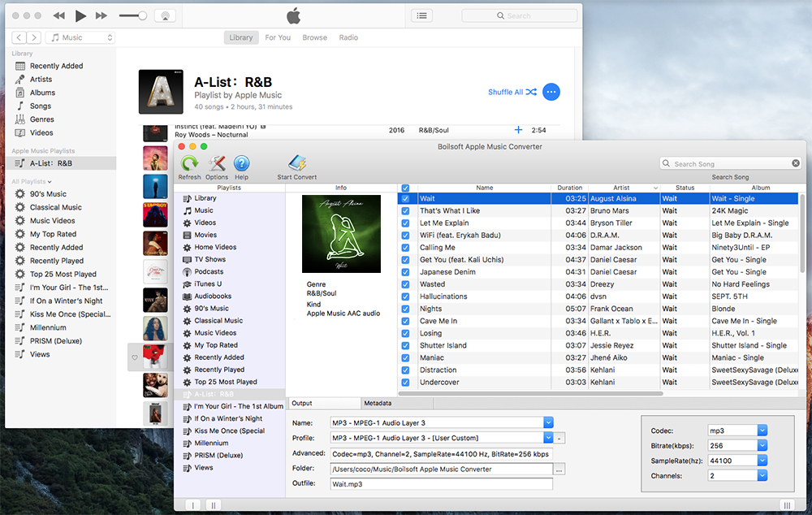The width and height of the screenshot is (812, 515).
Task: Switch to the Output tab
Action: coord(323,403)
